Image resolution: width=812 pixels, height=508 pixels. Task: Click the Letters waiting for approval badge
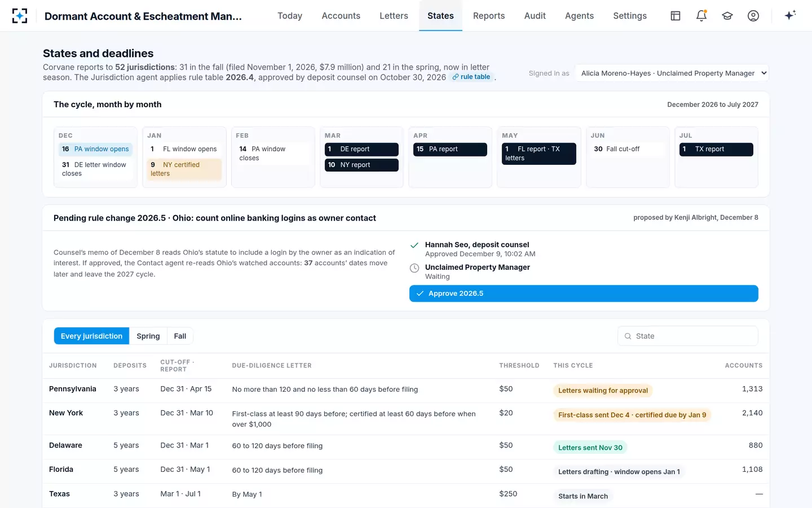click(x=603, y=391)
